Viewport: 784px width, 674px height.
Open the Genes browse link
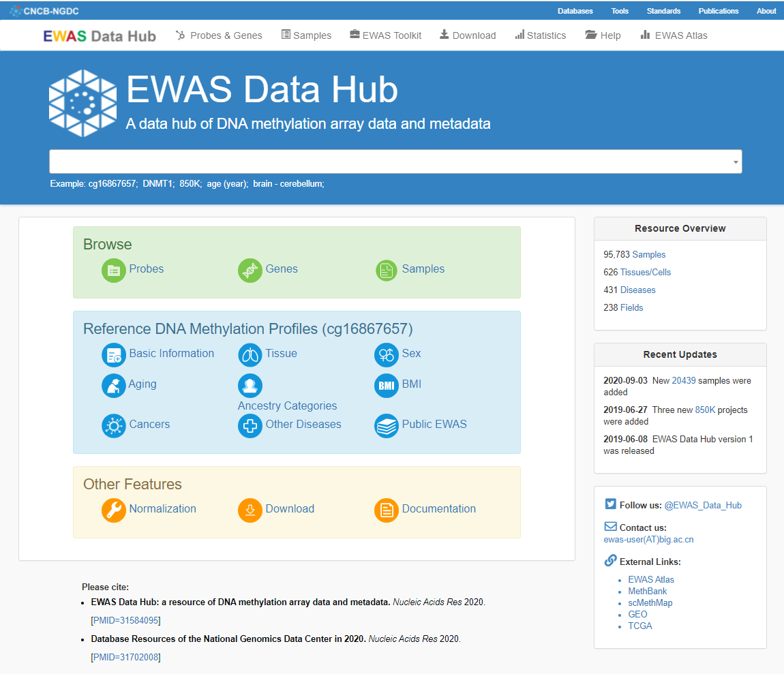click(x=282, y=269)
